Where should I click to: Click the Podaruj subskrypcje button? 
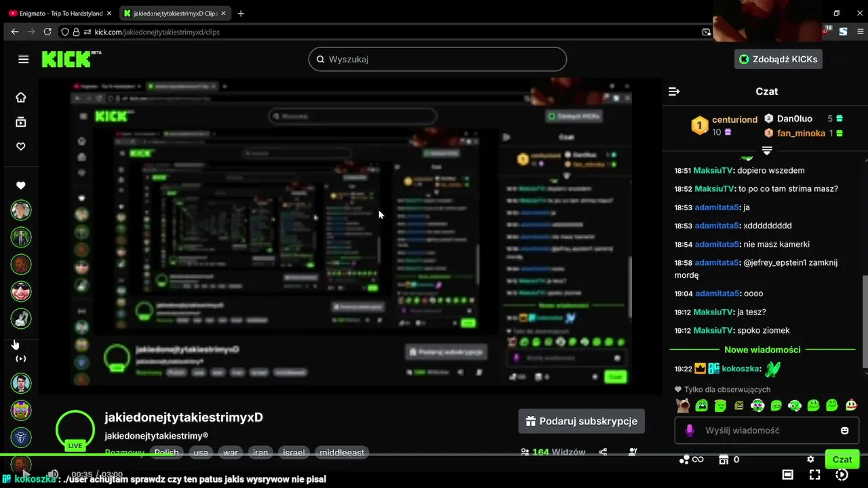582,421
